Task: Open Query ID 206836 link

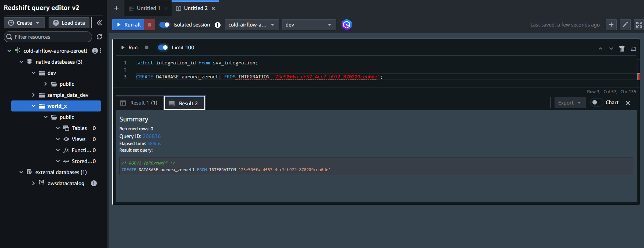Action: coord(152,136)
